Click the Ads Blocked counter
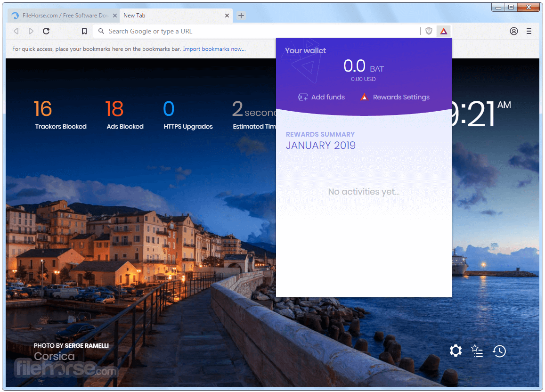This screenshot has width=545, height=392. [125, 115]
